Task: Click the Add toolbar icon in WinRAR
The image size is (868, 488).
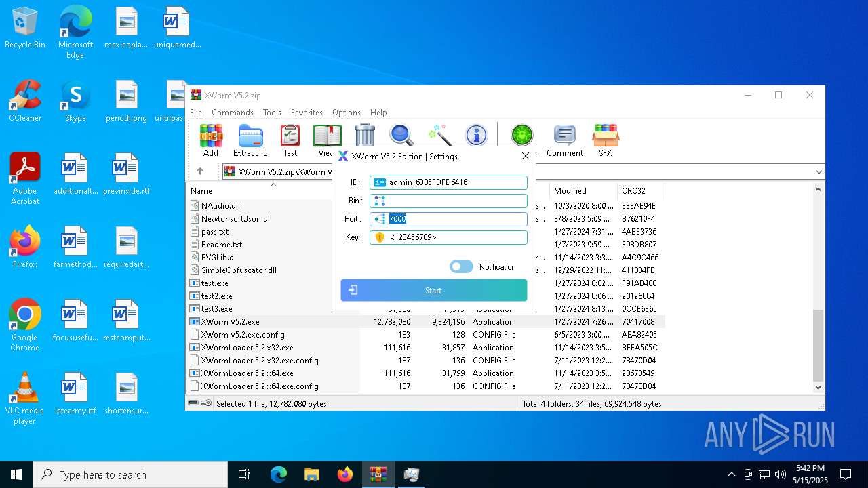Action: [211, 141]
